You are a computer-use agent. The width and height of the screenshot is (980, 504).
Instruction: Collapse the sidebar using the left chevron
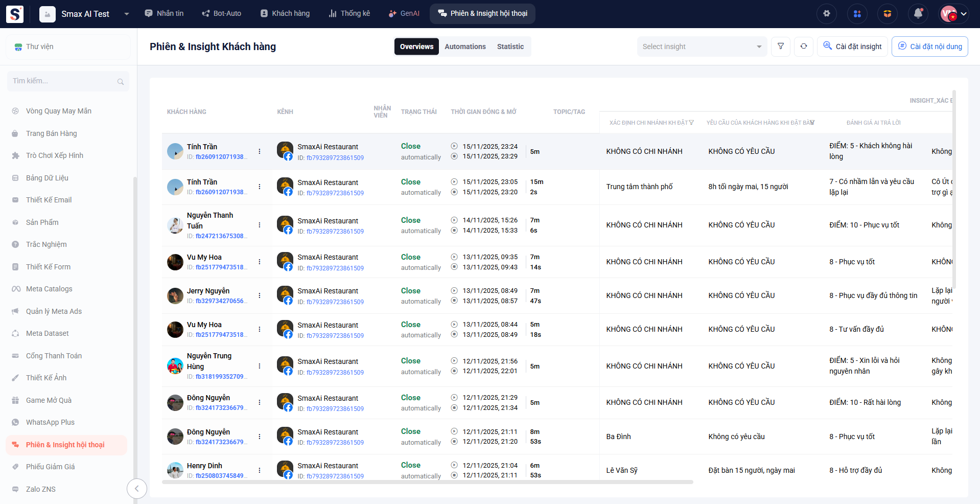click(136, 489)
